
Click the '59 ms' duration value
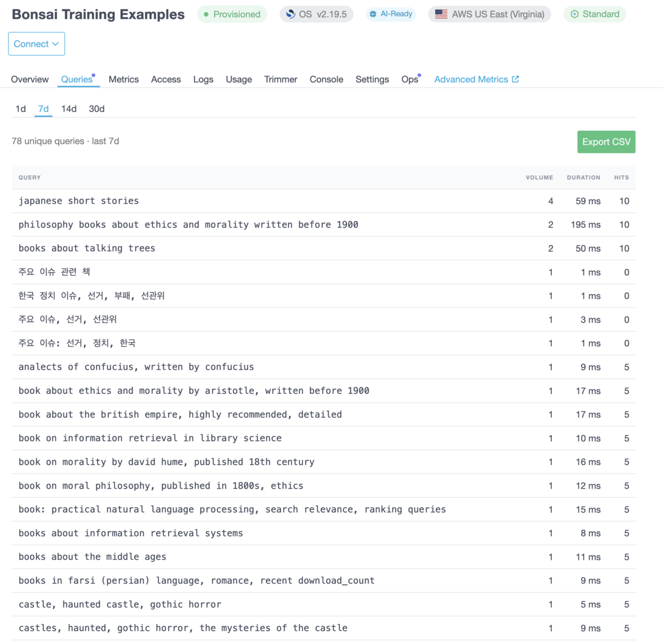(x=588, y=201)
